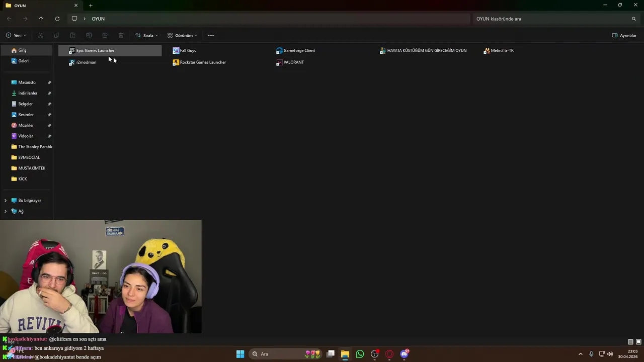The width and height of the screenshot is (644, 362).
Task: Open Task View from the taskbar
Action: (331, 354)
